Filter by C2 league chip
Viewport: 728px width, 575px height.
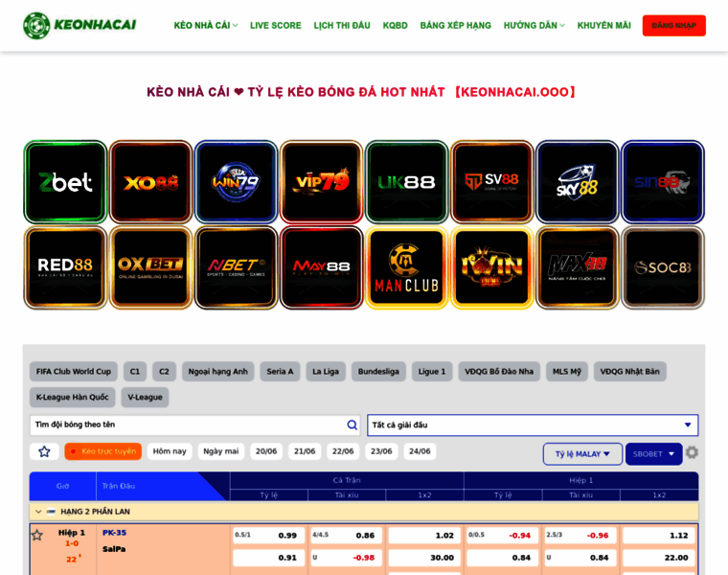point(165,372)
